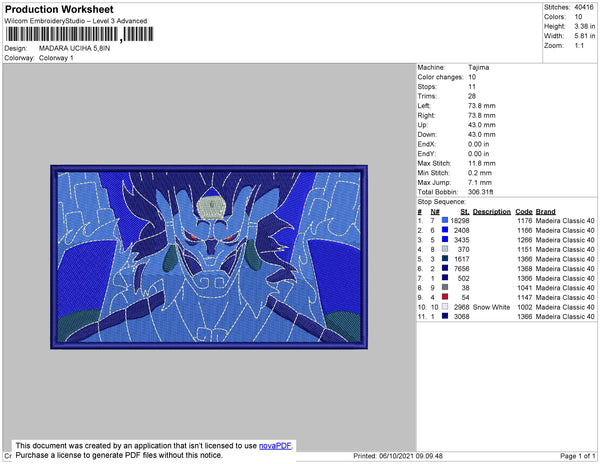Click the "EndY:" label
The height and width of the screenshot is (464, 600).
tap(427, 154)
